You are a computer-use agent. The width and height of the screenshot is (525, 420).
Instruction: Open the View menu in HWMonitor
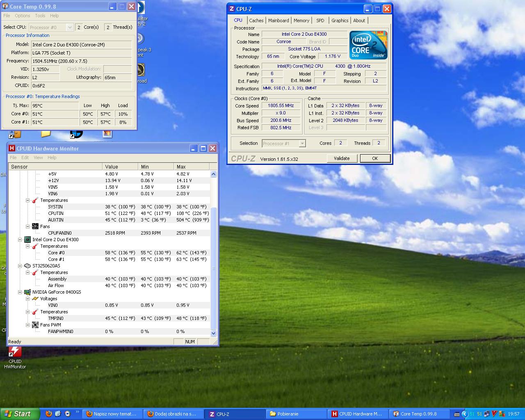coord(38,157)
